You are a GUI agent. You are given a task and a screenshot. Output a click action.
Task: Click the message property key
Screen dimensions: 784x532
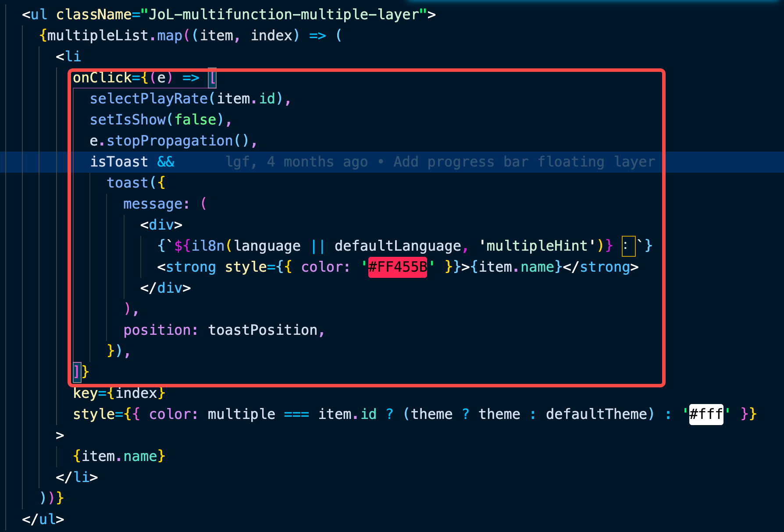click(153, 204)
